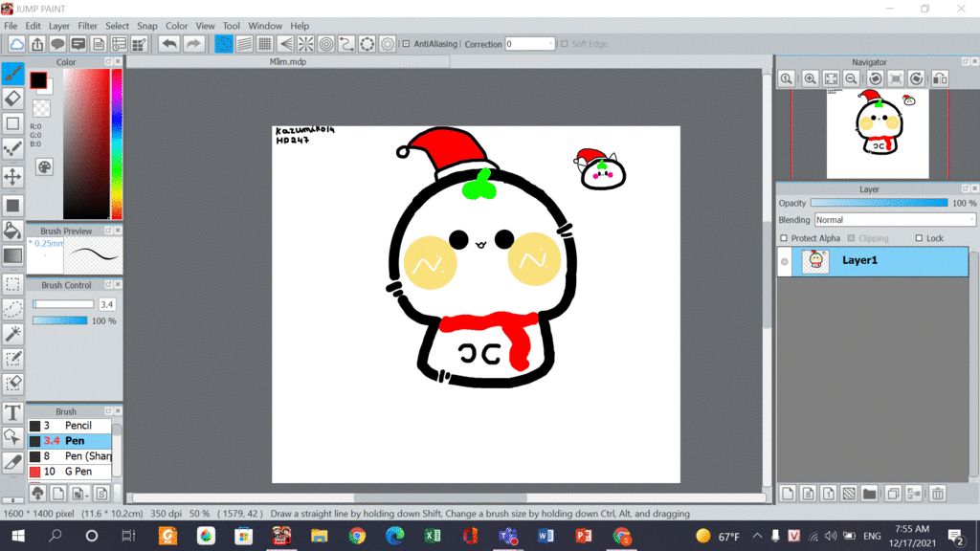Enable the radial snap guide

coord(305,44)
